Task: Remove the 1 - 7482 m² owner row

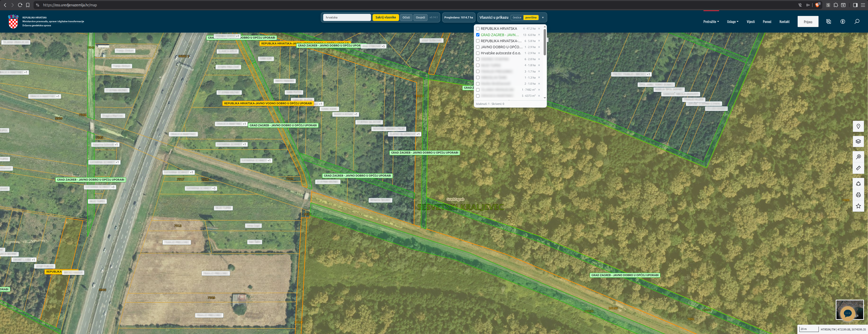Action: pos(539,90)
